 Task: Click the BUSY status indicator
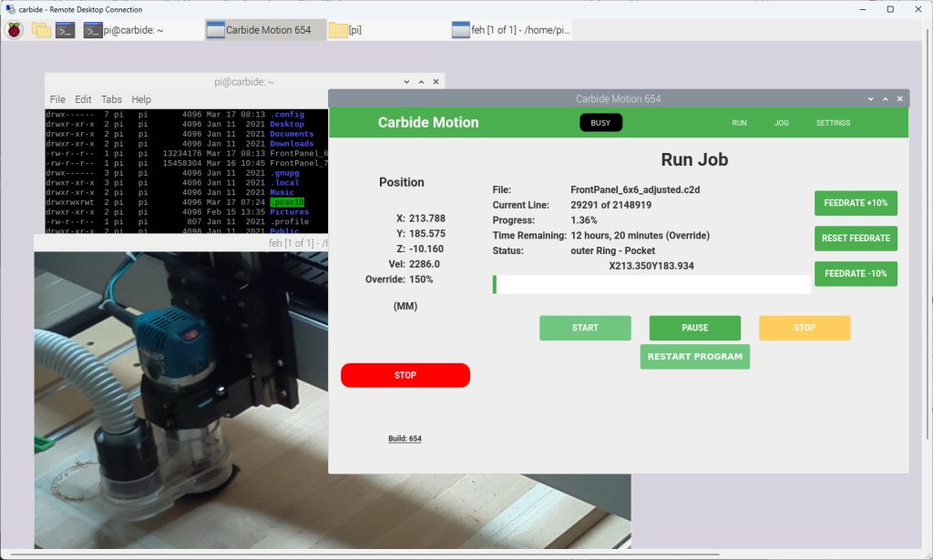(x=600, y=122)
